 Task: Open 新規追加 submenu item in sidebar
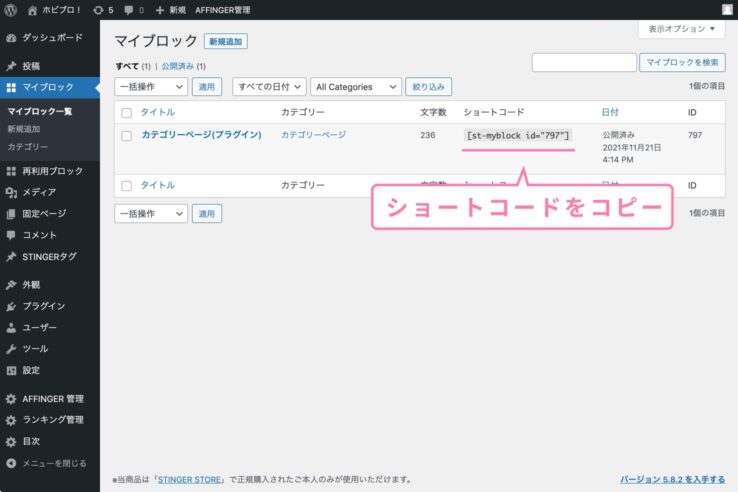24,129
